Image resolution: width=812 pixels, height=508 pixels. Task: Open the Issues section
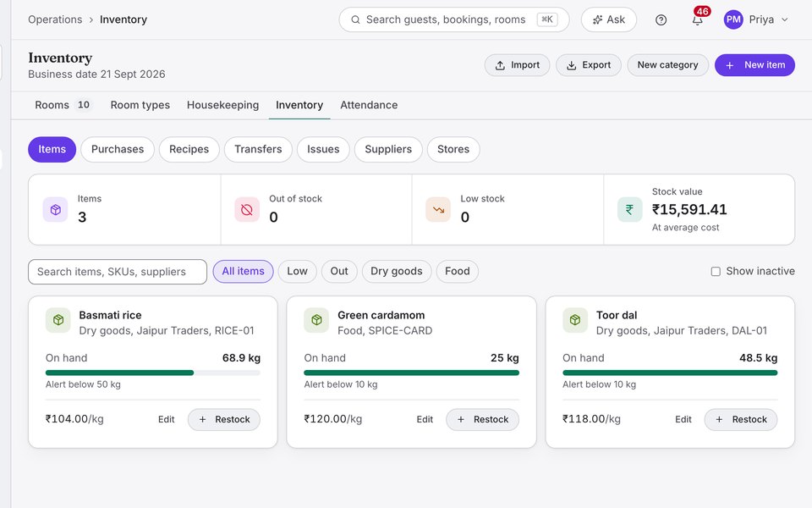tap(323, 149)
